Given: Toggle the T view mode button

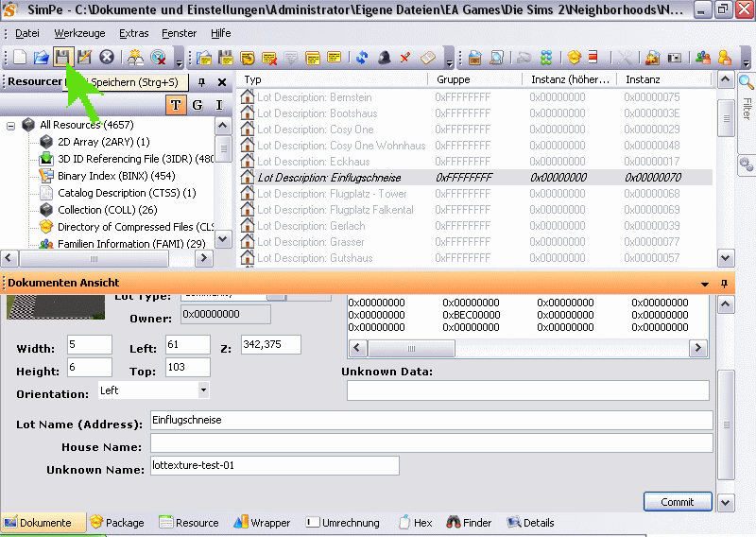Looking at the screenshot, I should point(176,105).
